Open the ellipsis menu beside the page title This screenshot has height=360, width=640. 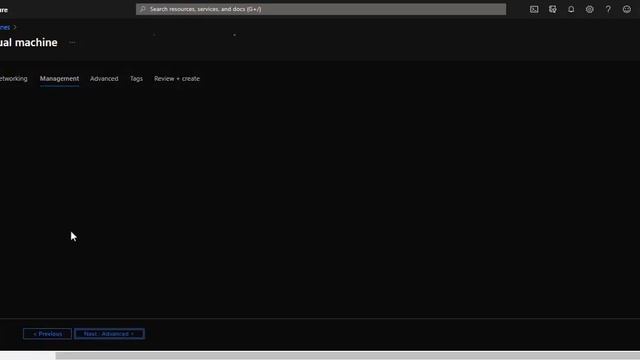pos(72,42)
